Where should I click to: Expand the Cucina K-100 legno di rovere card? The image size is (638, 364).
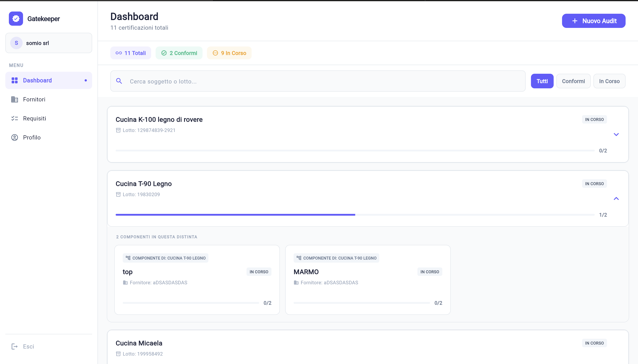(616, 134)
